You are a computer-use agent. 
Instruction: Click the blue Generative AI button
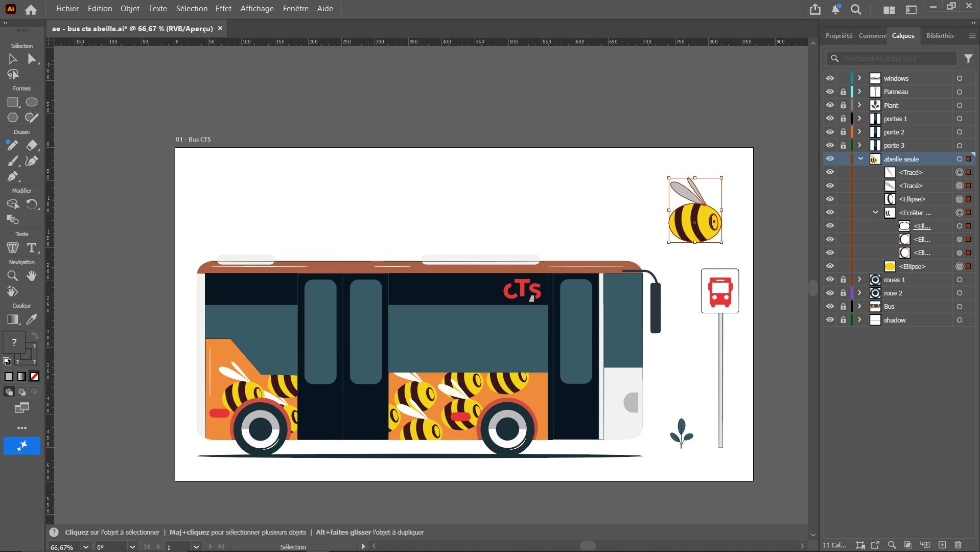[x=21, y=446]
